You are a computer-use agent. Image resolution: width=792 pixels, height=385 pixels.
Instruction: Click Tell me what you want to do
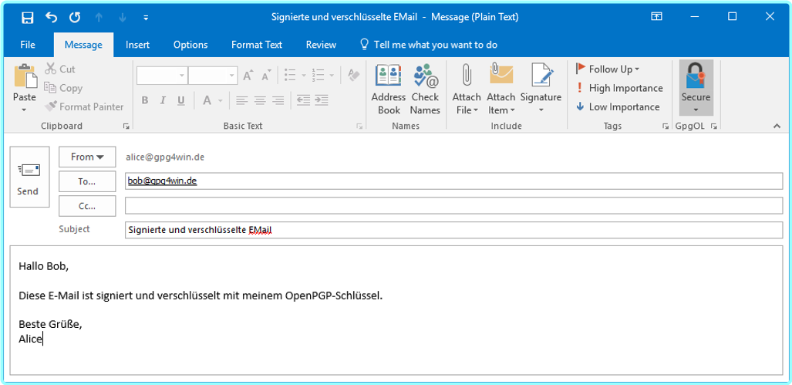tap(428, 44)
